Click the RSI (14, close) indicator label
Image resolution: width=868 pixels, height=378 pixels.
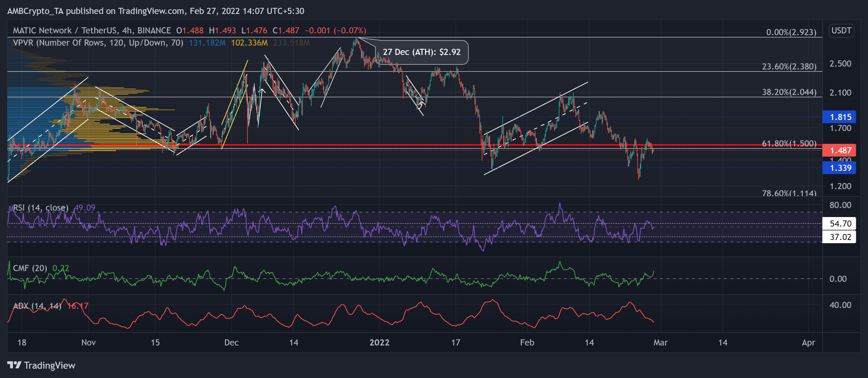40,208
